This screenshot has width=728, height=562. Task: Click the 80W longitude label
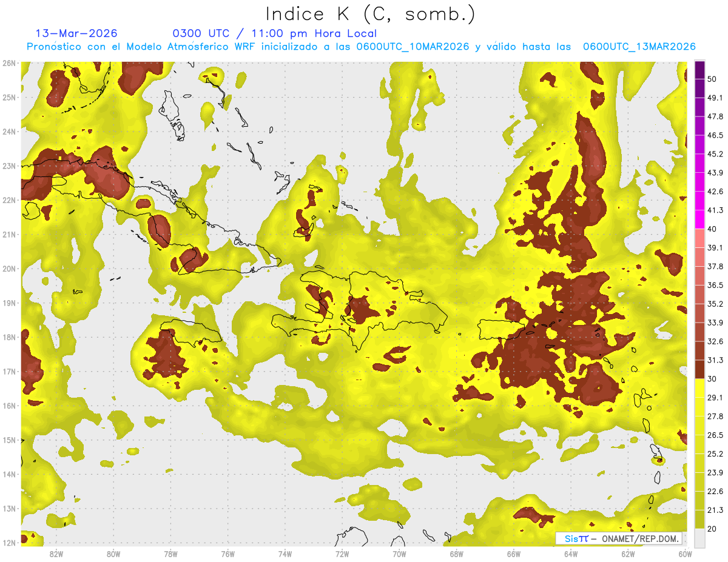tap(113, 554)
